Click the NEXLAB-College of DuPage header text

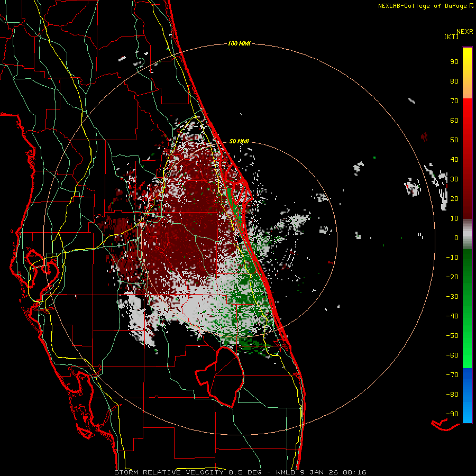[423, 6]
